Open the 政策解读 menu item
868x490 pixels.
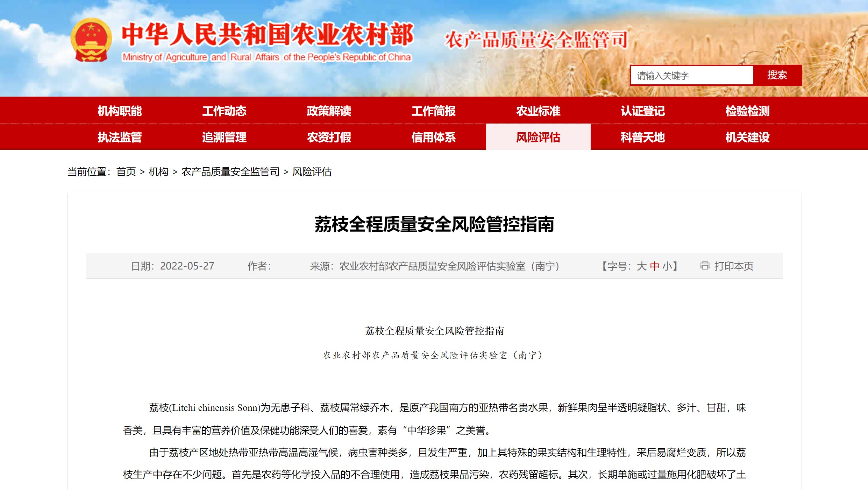[x=329, y=111]
